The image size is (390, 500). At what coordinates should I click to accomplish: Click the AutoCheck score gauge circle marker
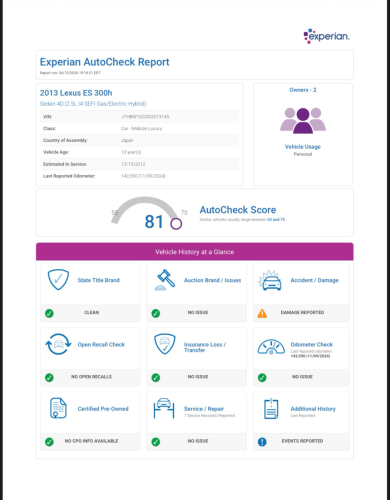point(176,224)
